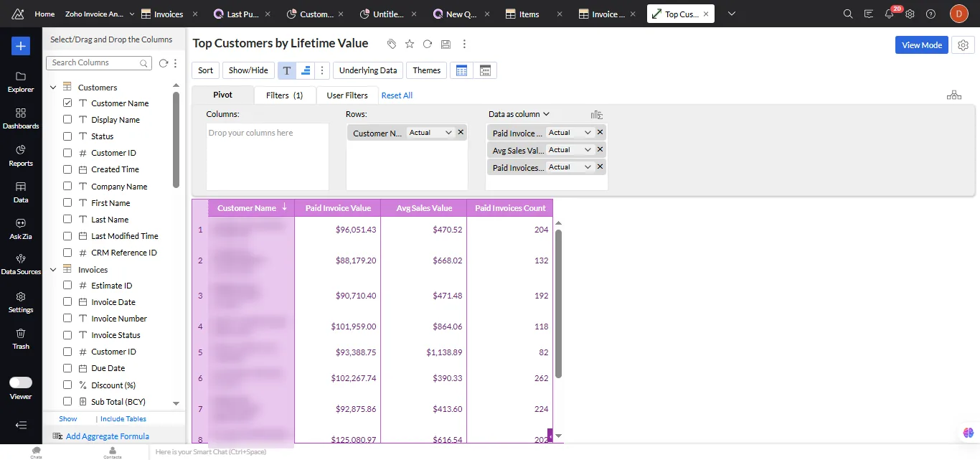
Task: Open the help question mark icon
Action: click(x=930, y=14)
